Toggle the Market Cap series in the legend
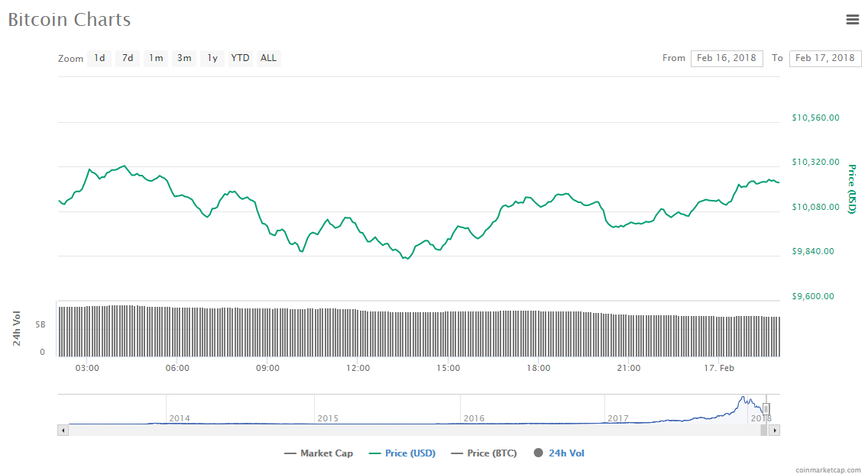 tap(319, 453)
